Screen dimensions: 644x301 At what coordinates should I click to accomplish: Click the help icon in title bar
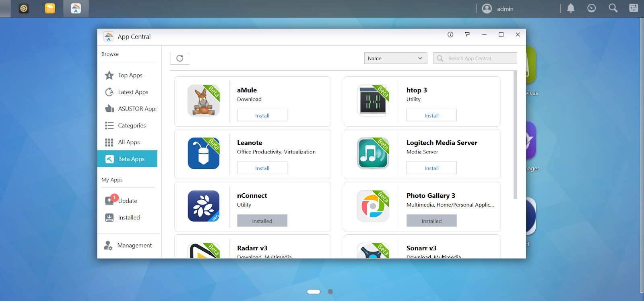click(467, 35)
